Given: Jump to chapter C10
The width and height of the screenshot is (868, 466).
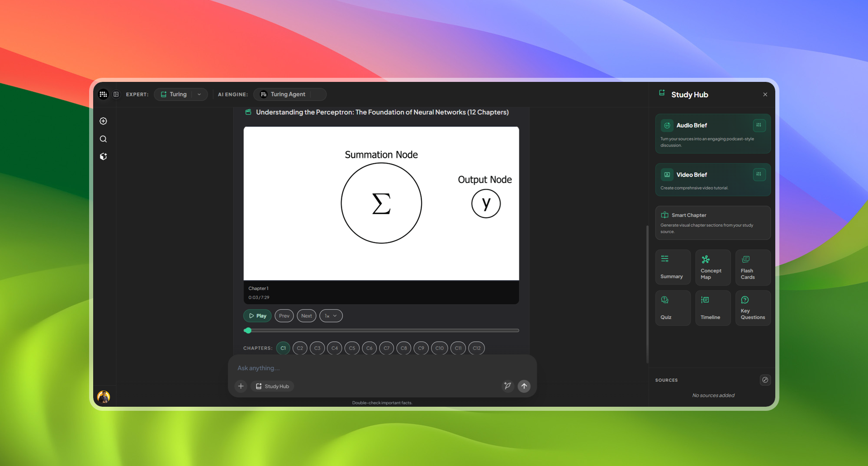Looking at the screenshot, I should point(439,348).
